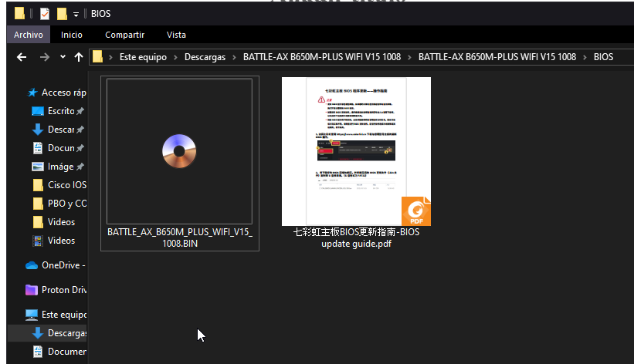Open the BIOS update guide PDF thumbnail
Viewport: 634px width, 364px height.
[356, 151]
